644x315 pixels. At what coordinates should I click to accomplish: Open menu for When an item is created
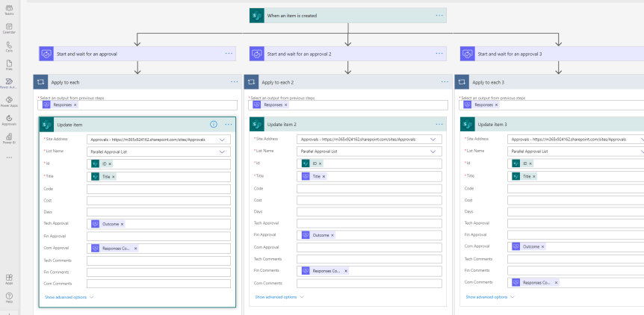tap(439, 16)
